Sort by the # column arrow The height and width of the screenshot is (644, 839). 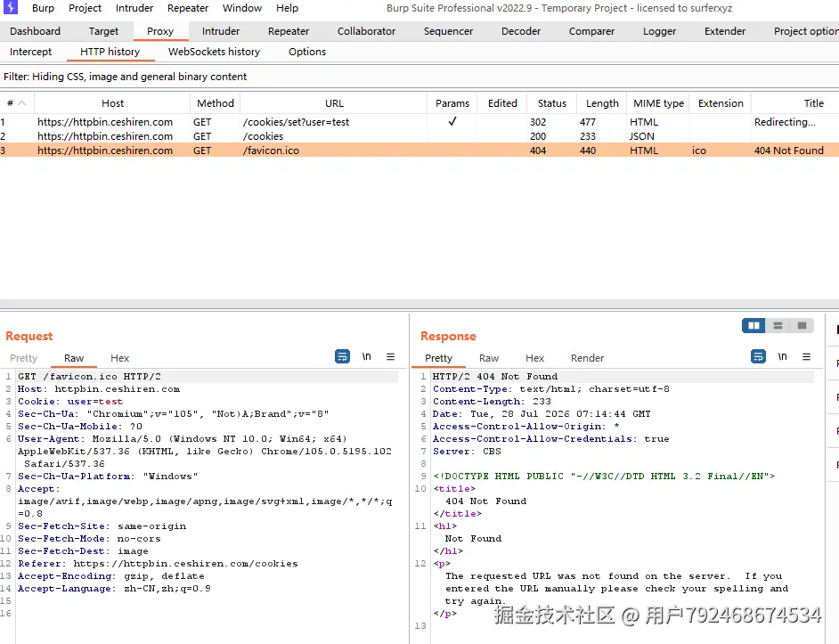[x=22, y=102]
